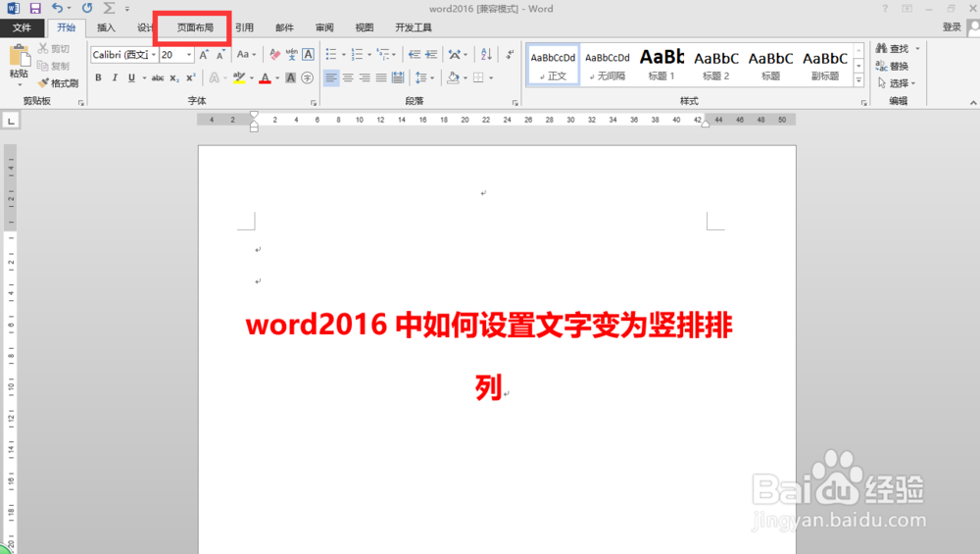
Task: Click the ribbon display options icon
Action: point(906,9)
